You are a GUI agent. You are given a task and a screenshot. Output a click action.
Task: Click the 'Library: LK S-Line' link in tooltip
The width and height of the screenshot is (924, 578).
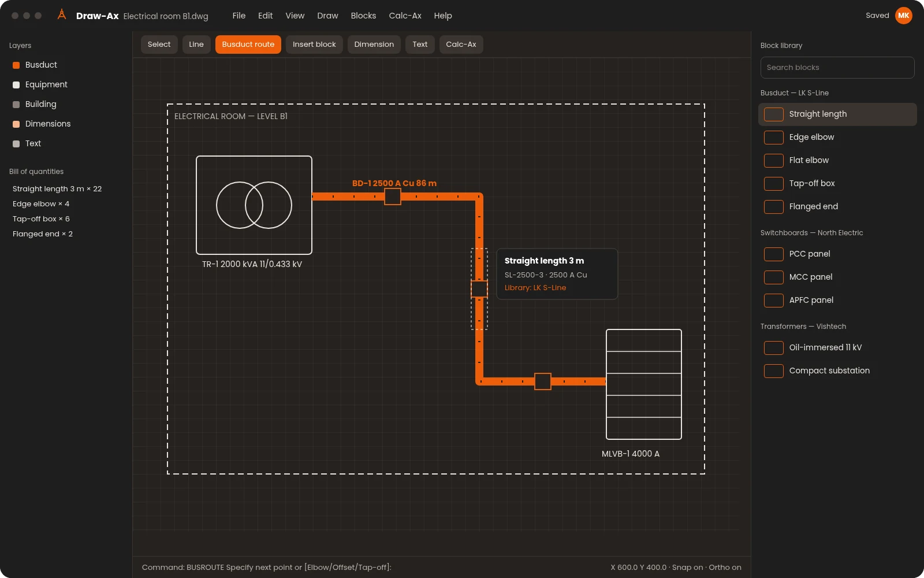(x=535, y=288)
